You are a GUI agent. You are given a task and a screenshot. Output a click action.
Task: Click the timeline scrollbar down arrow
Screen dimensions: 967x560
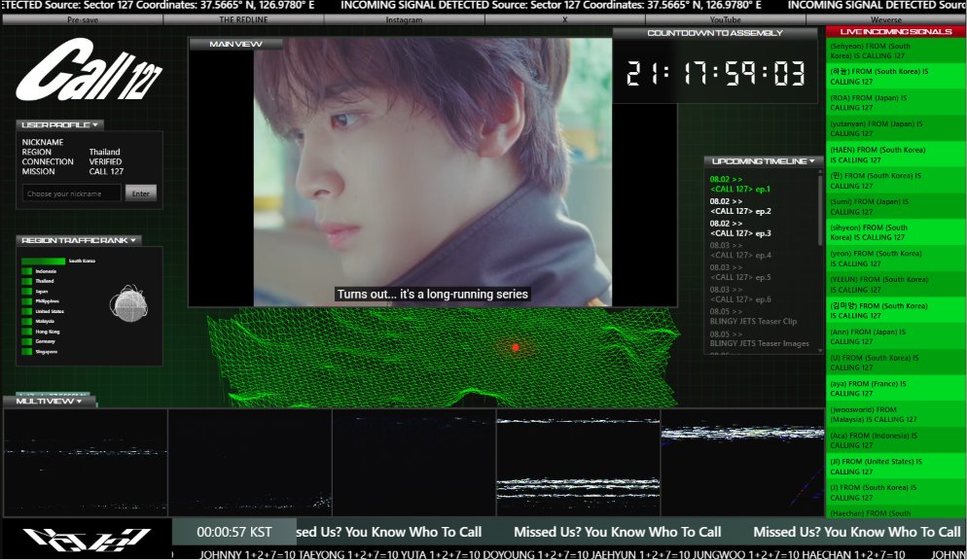[x=820, y=350]
